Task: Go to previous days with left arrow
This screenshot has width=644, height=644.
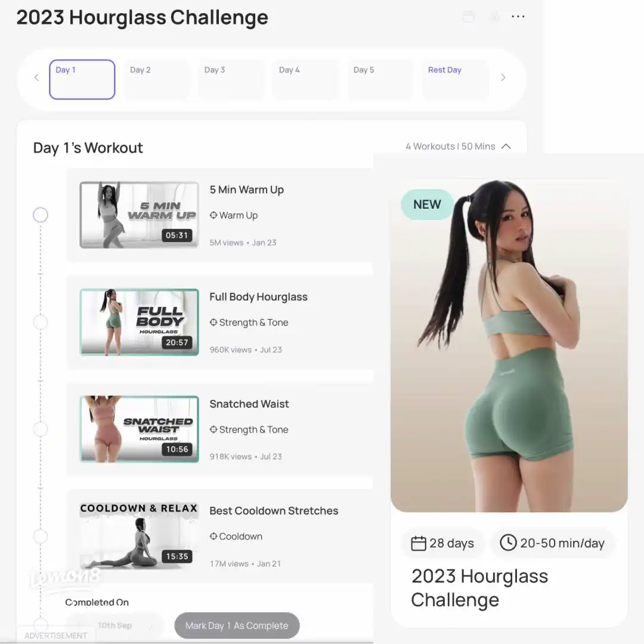Action: pyautogui.click(x=36, y=77)
